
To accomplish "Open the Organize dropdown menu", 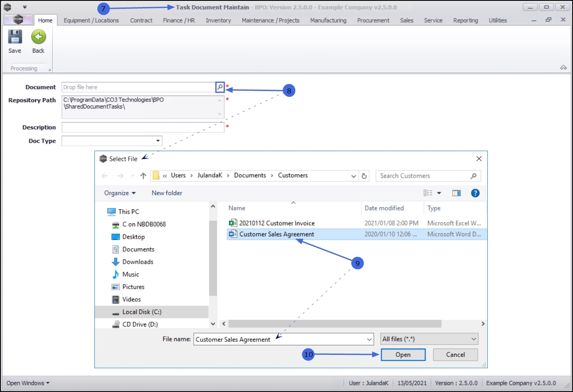I will tap(120, 193).
